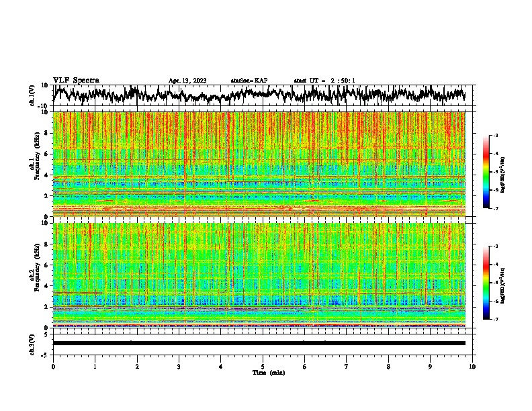The height and width of the screenshot is (411, 532).
Task: Click the ch.1 "Frequency (kHz)" axis label
Action: point(36,156)
